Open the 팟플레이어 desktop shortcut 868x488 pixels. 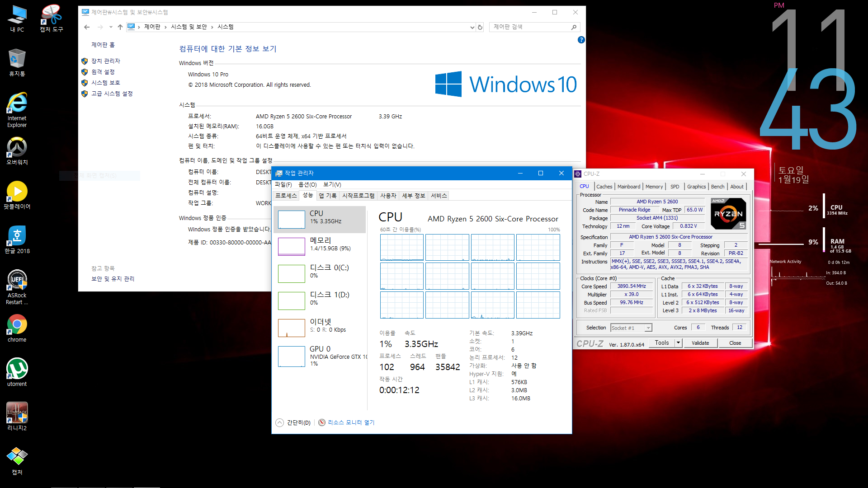pos(17,195)
